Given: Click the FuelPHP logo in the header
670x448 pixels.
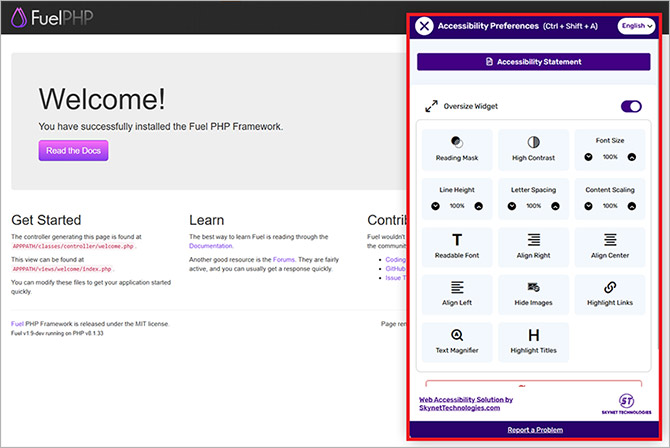Looking at the screenshot, I should pyautogui.click(x=52, y=18).
